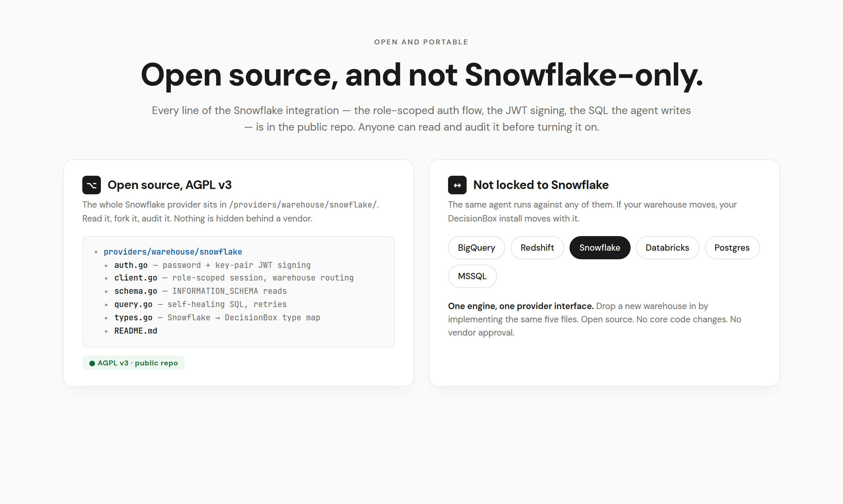Click "self-healing SQL, retries" description
This screenshot has width=843, height=504.
coord(227,304)
